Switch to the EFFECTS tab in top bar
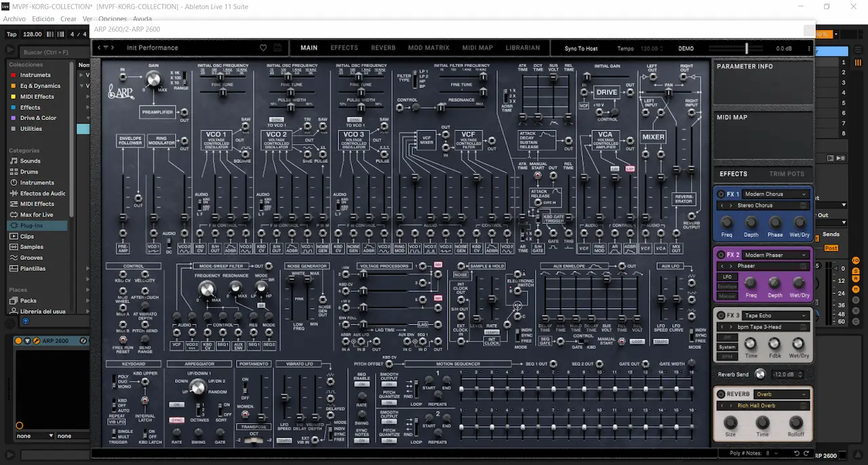Image resolution: width=868 pixels, height=465 pixels. [344, 48]
